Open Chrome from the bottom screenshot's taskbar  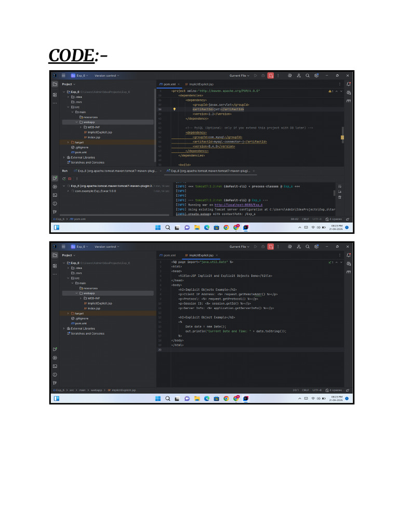pos(226,398)
